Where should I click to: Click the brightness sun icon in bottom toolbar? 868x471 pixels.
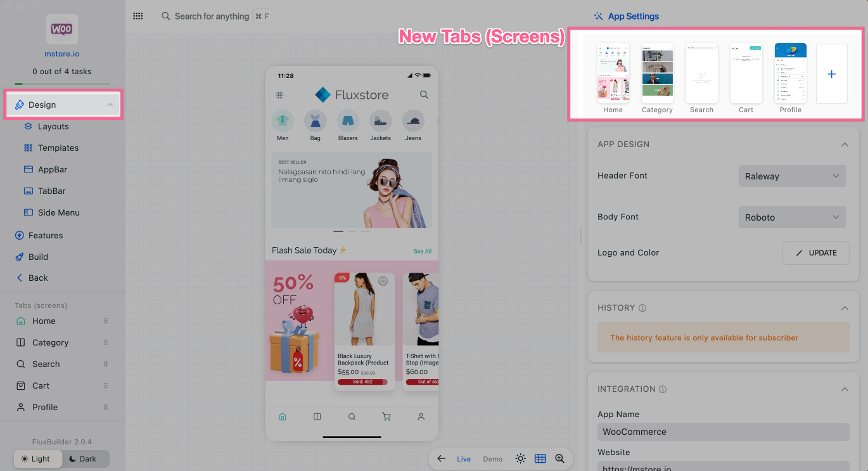point(520,459)
